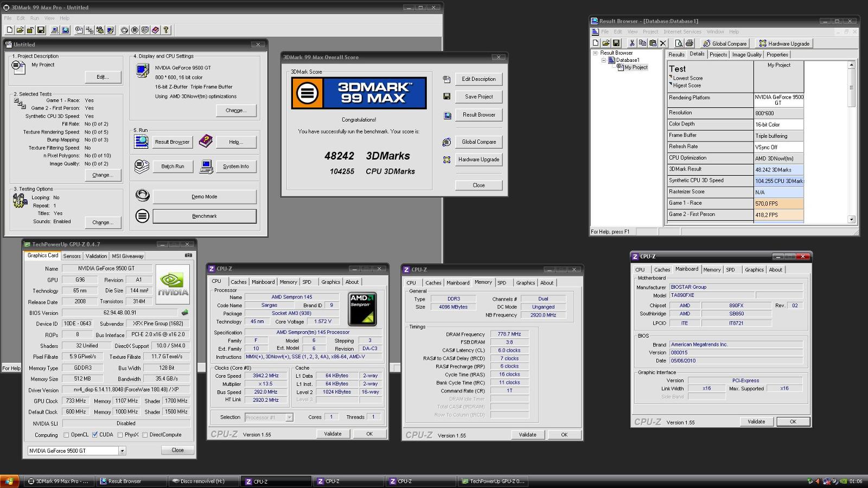The image size is (868, 488).
Task: Click the Cut scissors icon in Result Browser
Action: [632, 43]
